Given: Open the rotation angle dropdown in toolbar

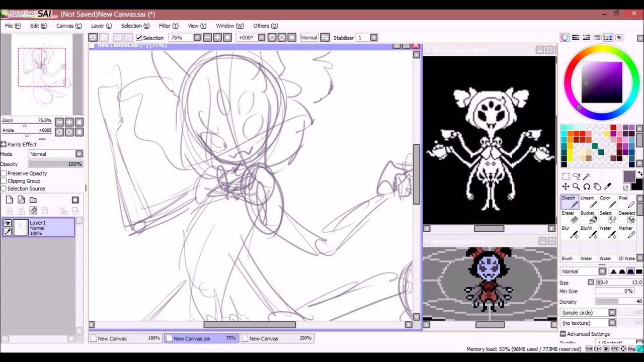Looking at the screenshot, I should coord(261,37).
